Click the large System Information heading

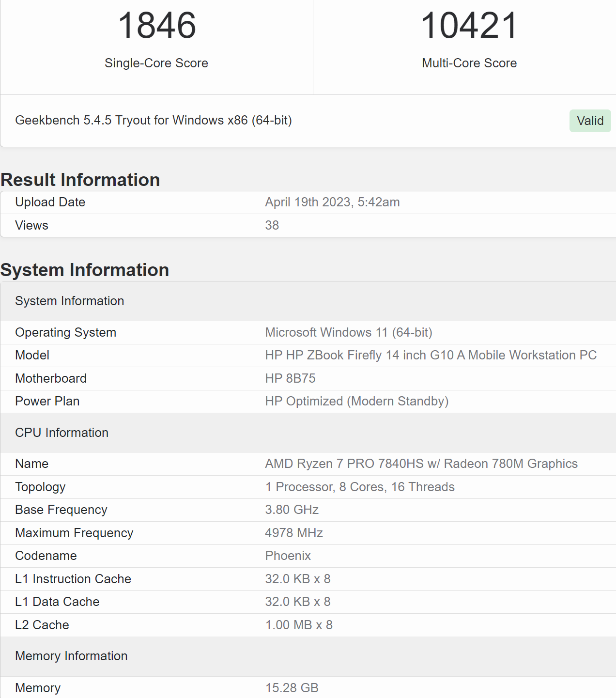point(85,270)
